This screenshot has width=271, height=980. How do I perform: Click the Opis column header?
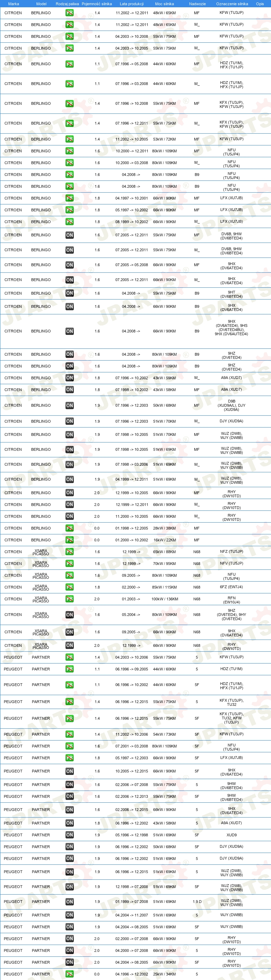click(260, 4)
